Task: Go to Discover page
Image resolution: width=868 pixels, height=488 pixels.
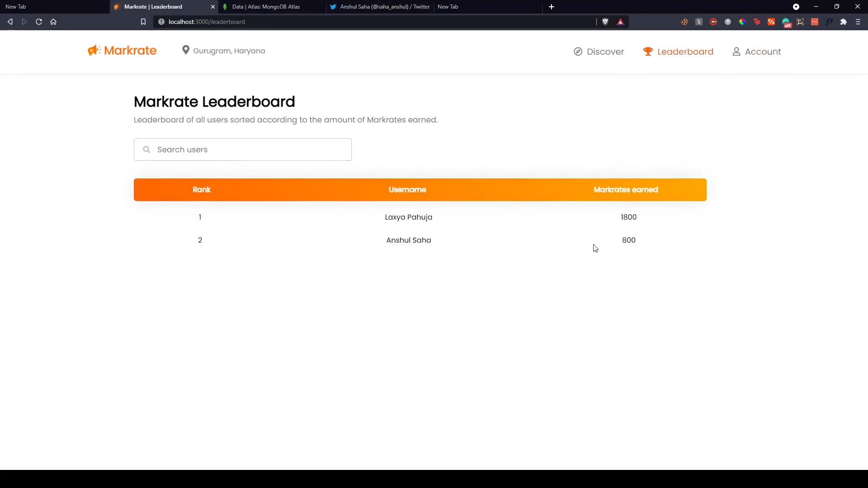Action: [599, 52]
